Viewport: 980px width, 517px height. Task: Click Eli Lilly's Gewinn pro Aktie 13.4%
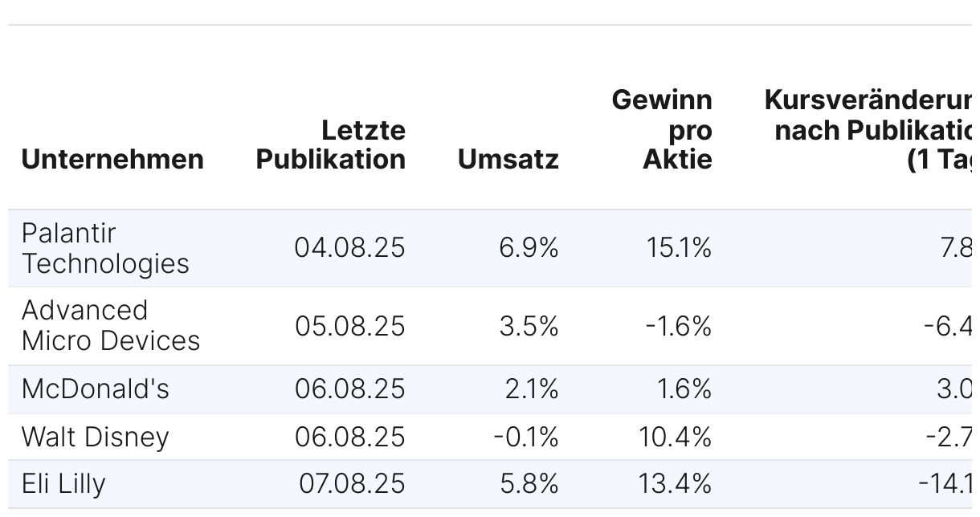pos(676,484)
